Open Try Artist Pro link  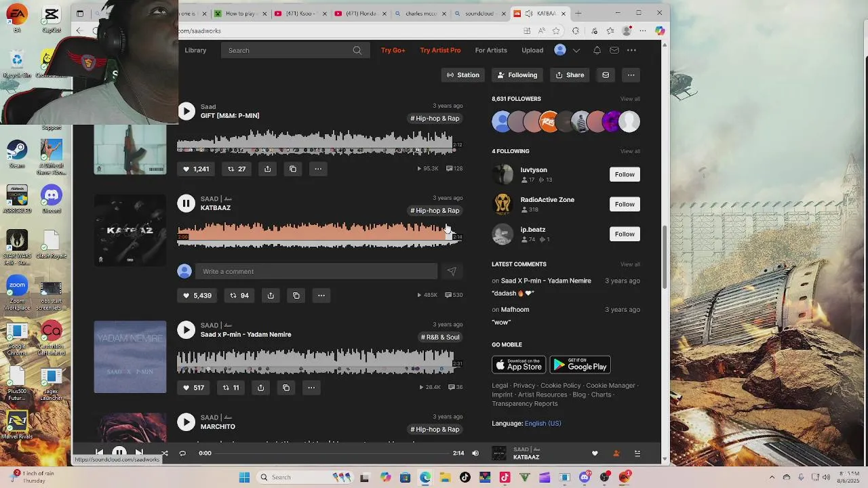(440, 50)
